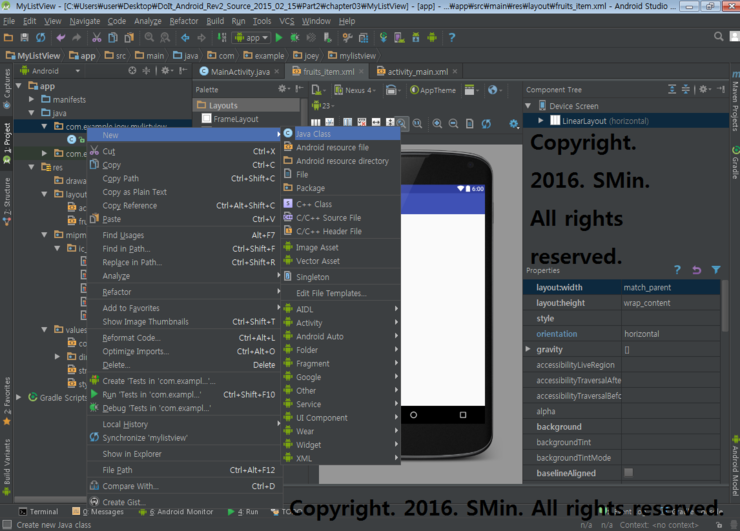The image size is (740, 531).
Task: Click Compare With... context entry
Action: 184,486
